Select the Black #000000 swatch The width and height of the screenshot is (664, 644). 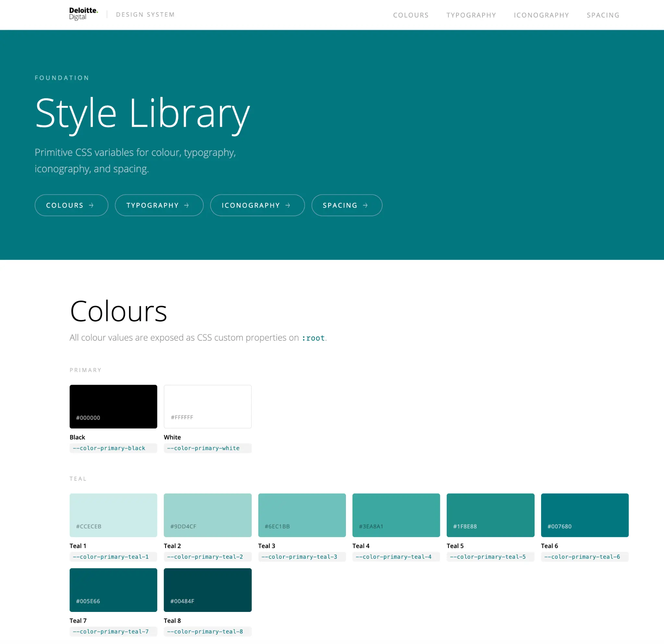click(113, 406)
